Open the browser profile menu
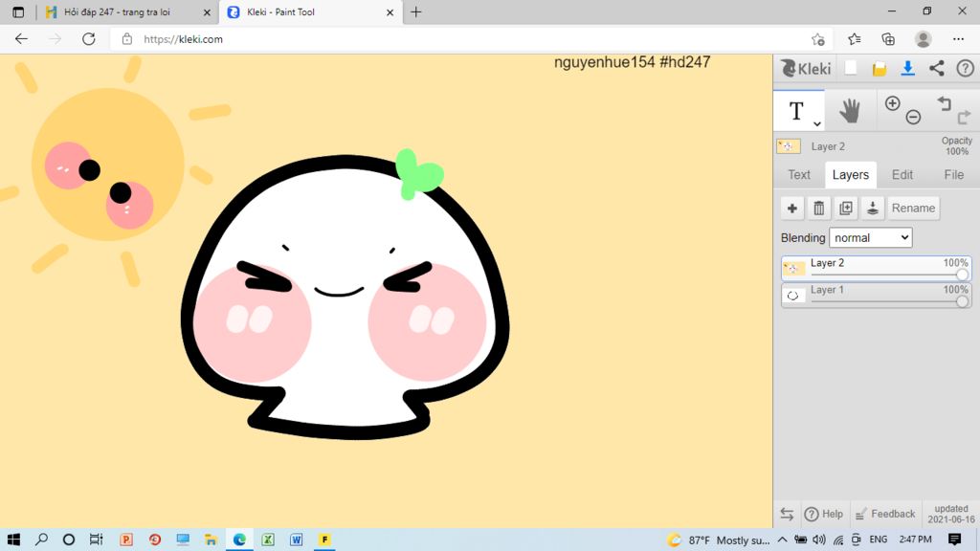Screen dimensions: 980x551 coord(924,39)
